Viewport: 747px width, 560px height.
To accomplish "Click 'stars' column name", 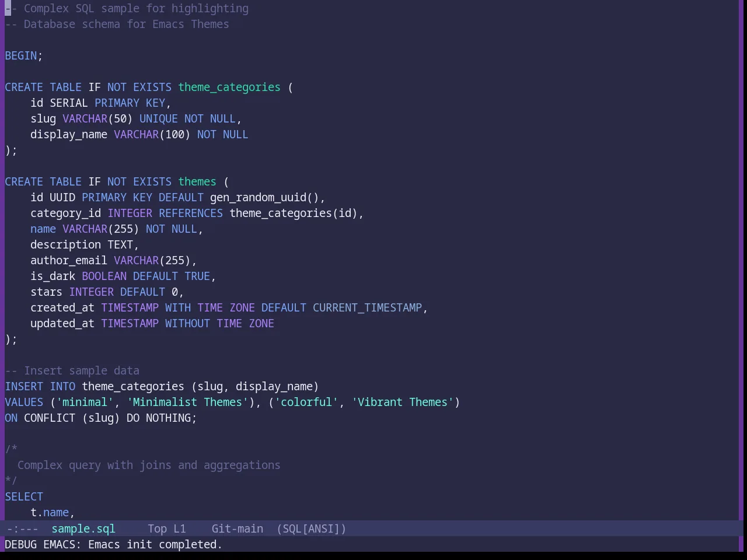I will point(46,292).
